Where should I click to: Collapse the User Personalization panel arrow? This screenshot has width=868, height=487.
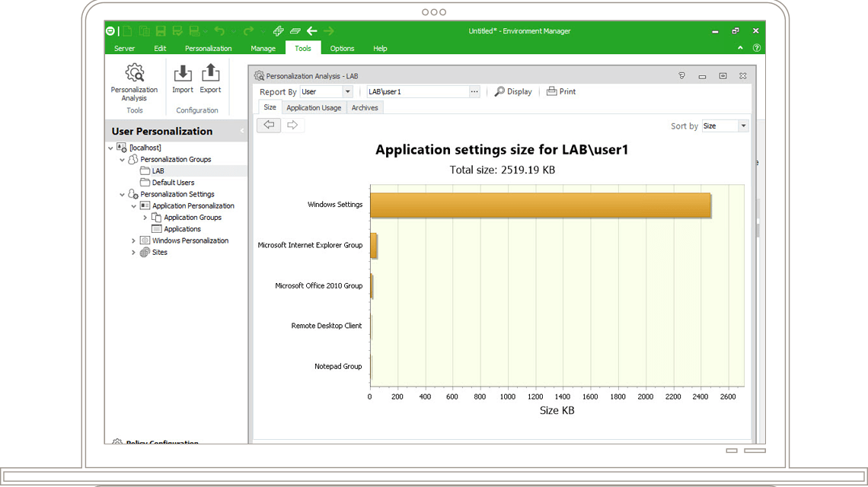242,131
